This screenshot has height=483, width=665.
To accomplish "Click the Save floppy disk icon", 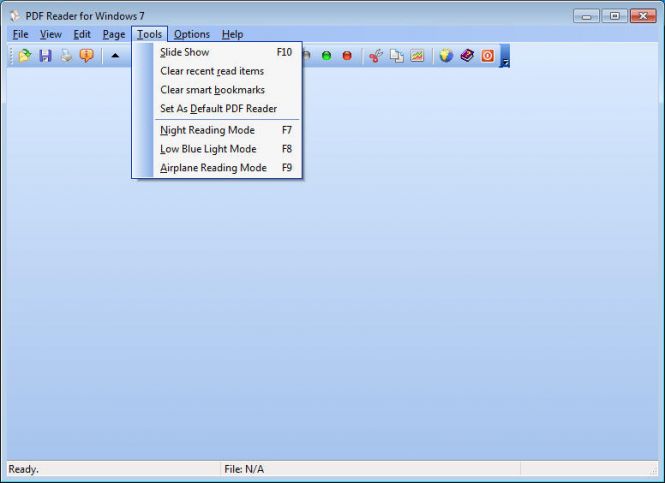I will coord(45,56).
